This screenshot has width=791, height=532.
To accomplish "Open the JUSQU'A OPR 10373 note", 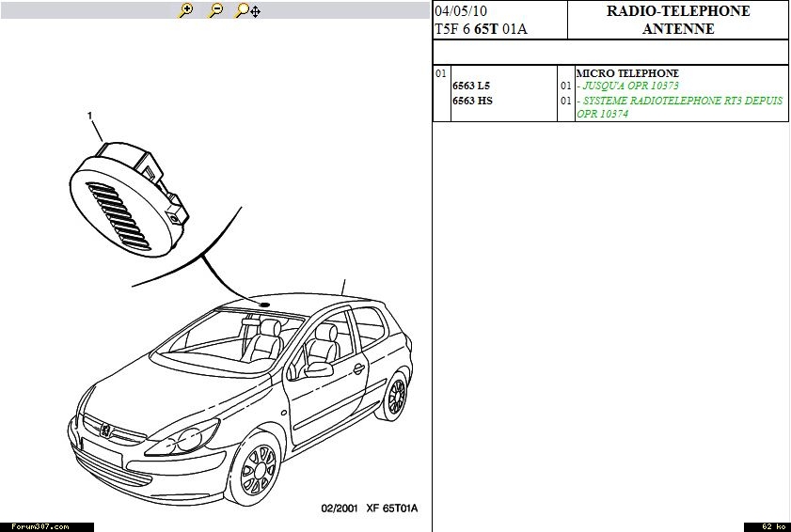I will tap(627, 86).
